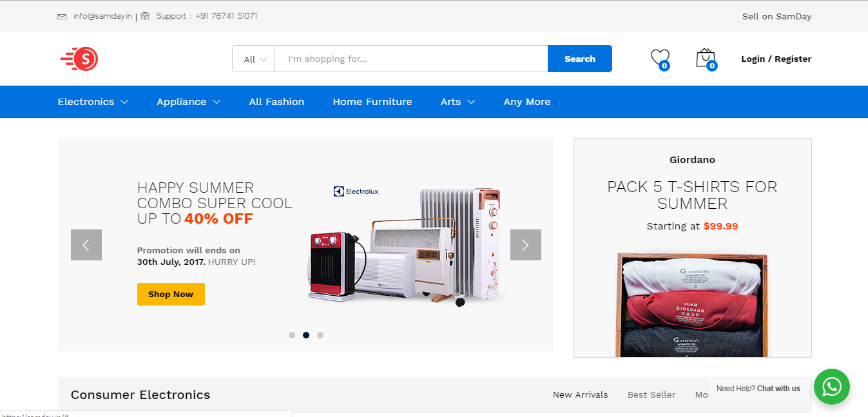Click the $99.99 starting price

[x=721, y=226]
